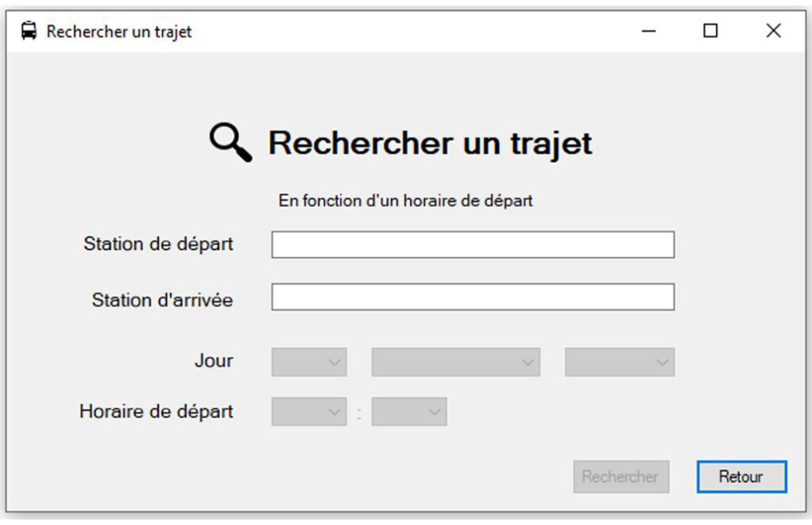The width and height of the screenshot is (812, 525).
Task: Click the 'Station de départ' label
Action: [x=159, y=243]
